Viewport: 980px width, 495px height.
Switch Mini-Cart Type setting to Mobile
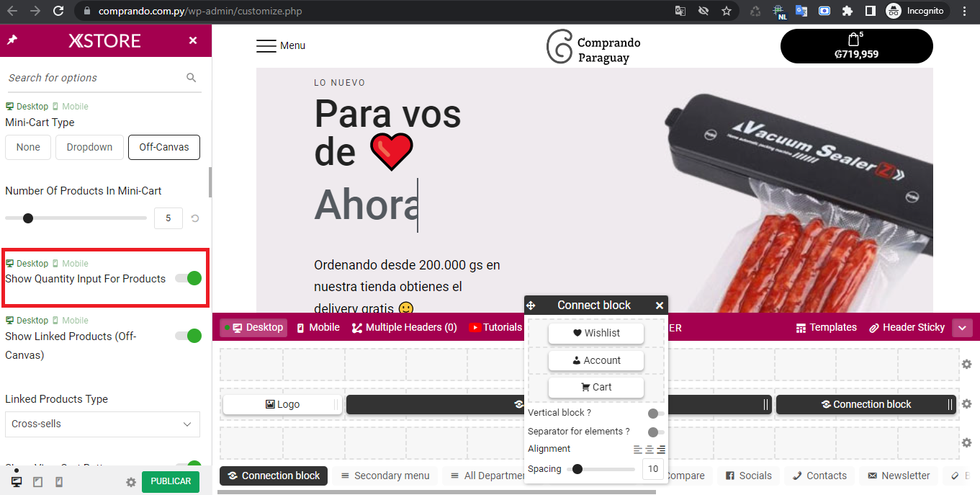[x=71, y=107]
